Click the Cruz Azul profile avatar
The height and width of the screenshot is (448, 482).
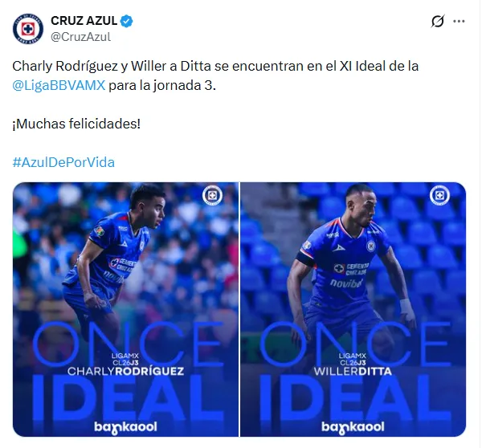28,29
